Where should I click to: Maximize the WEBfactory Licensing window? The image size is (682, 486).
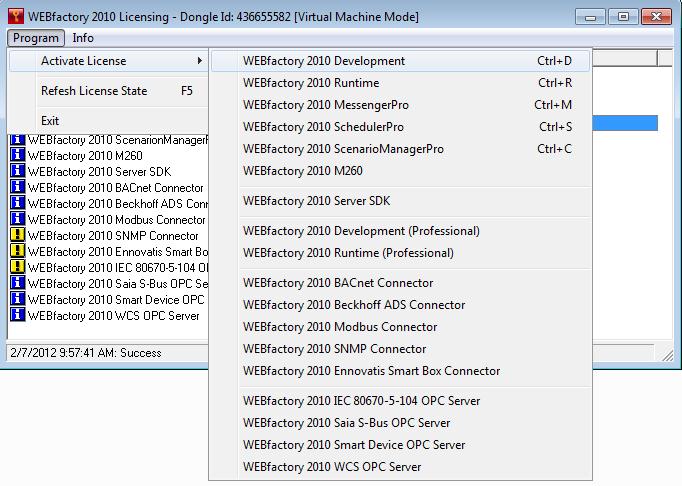623,17
